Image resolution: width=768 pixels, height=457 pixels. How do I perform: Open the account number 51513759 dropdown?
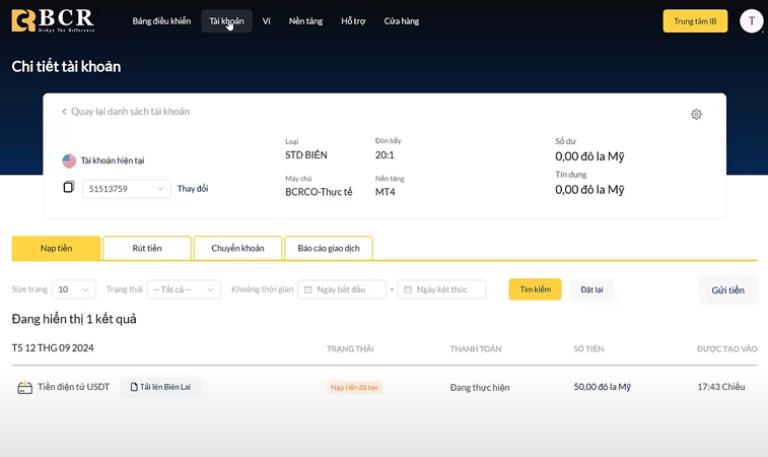tap(126, 188)
